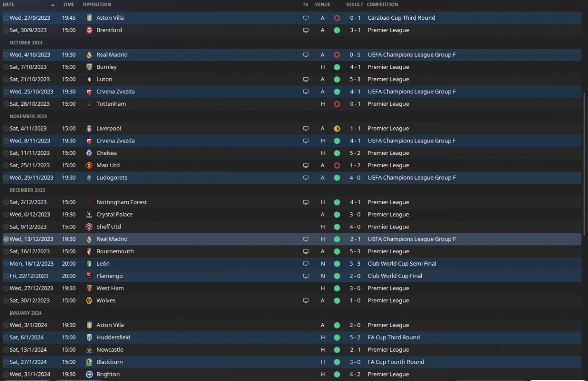Open the 5 - 3 result against León

(x=355, y=264)
